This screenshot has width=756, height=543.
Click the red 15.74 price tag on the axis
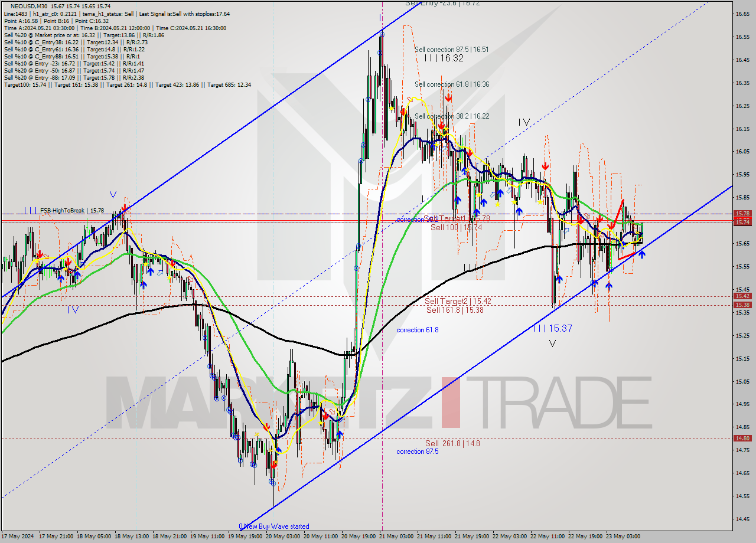[742, 221]
